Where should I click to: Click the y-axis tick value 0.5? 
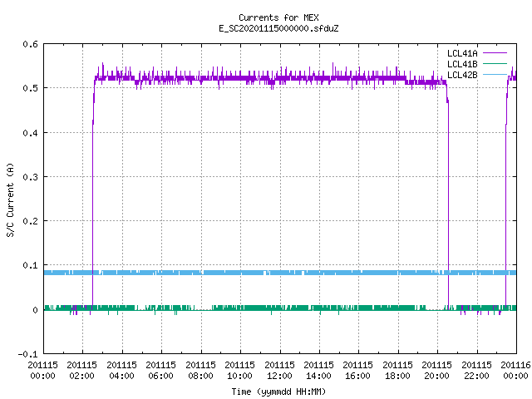click(30, 88)
